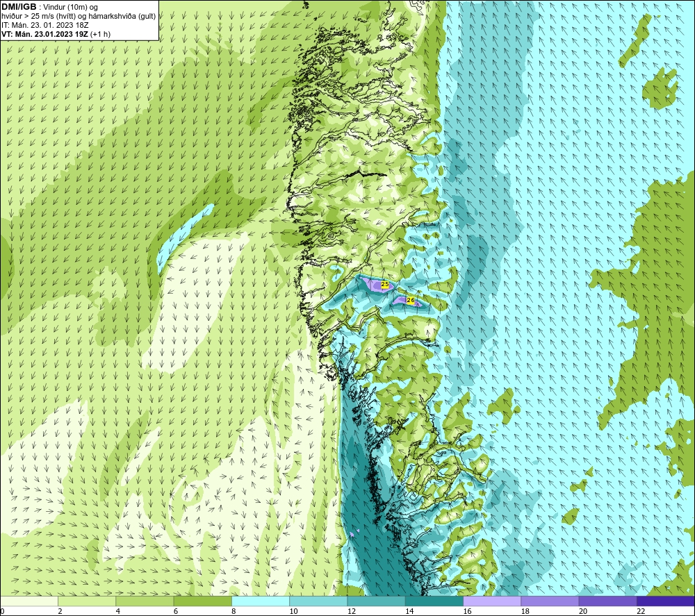This screenshot has width=695, height=616.
Task: Click the 16–18 m/s light purple swatch
Action: tap(493, 601)
